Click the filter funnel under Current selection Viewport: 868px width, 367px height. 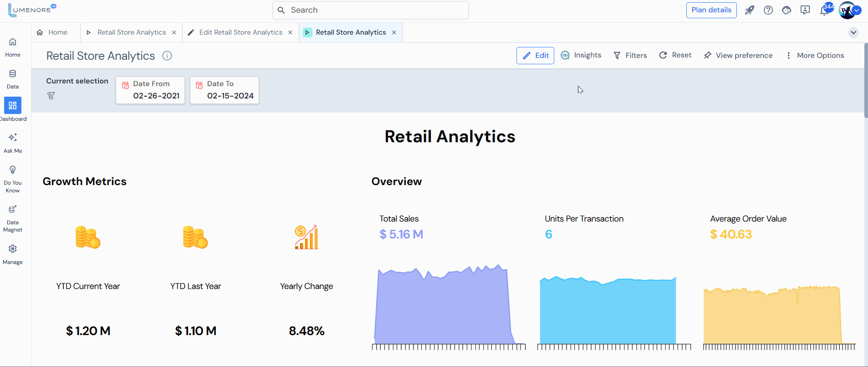(51, 96)
